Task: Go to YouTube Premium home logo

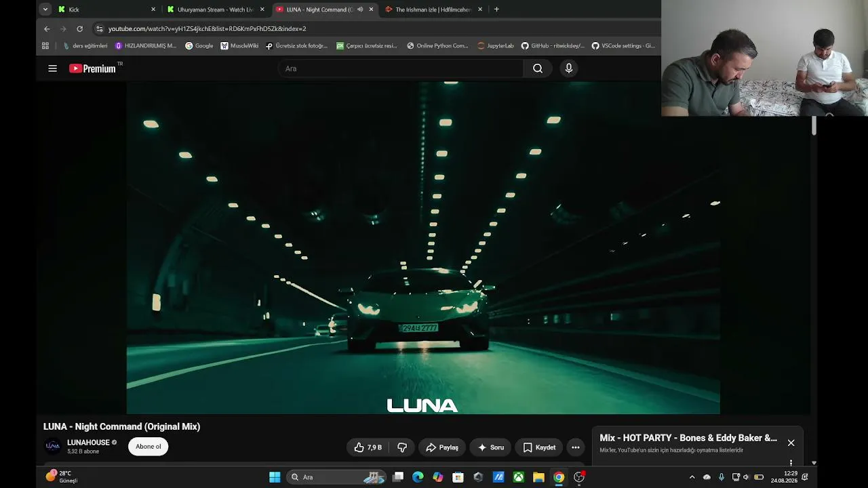Action: (x=94, y=68)
